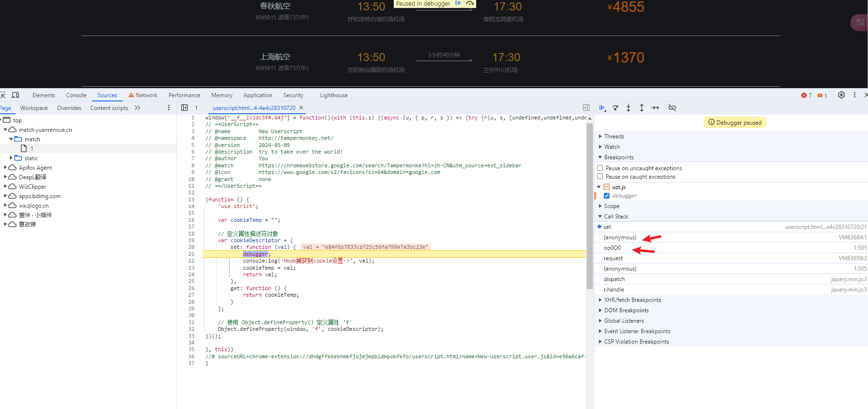Open the Application tab
The width and height of the screenshot is (868, 409).
tap(258, 95)
